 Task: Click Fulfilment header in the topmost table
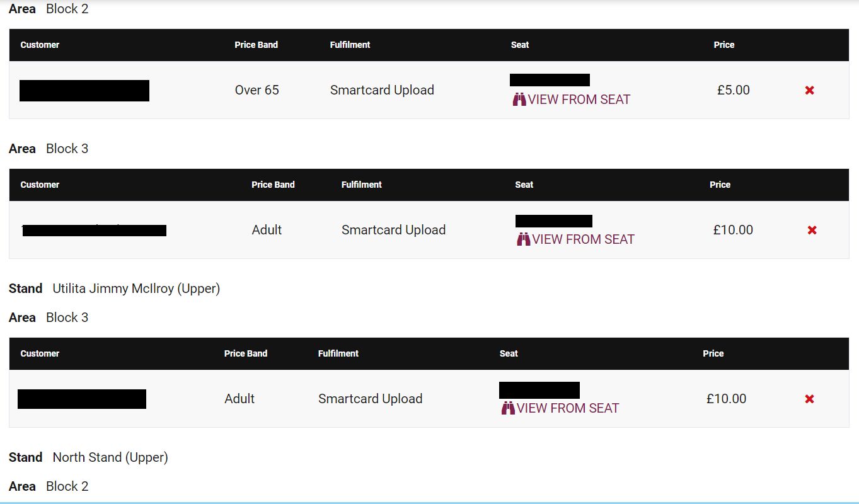pyautogui.click(x=350, y=45)
